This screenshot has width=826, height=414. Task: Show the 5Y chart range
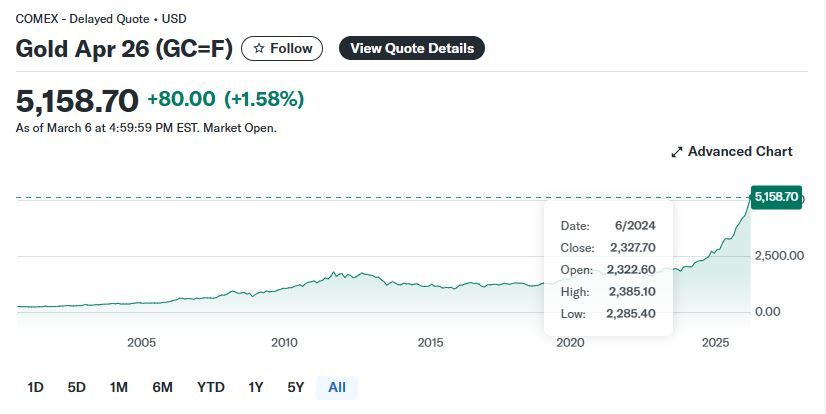click(x=295, y=387)
